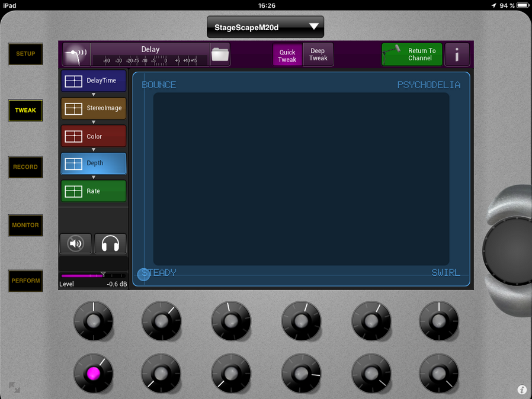
Task: Go to the SETUP mode
Action: [x=25, y=54]
